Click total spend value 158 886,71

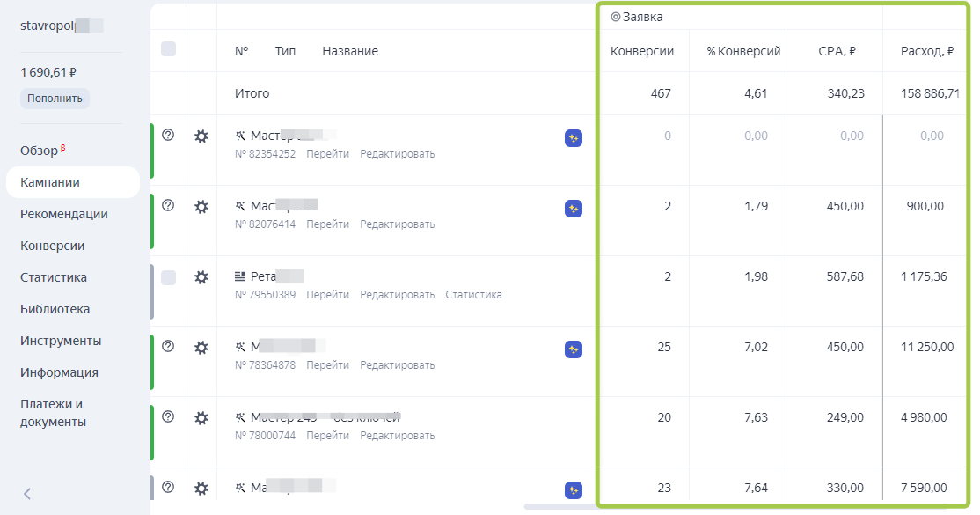click(x=930, y=94)
